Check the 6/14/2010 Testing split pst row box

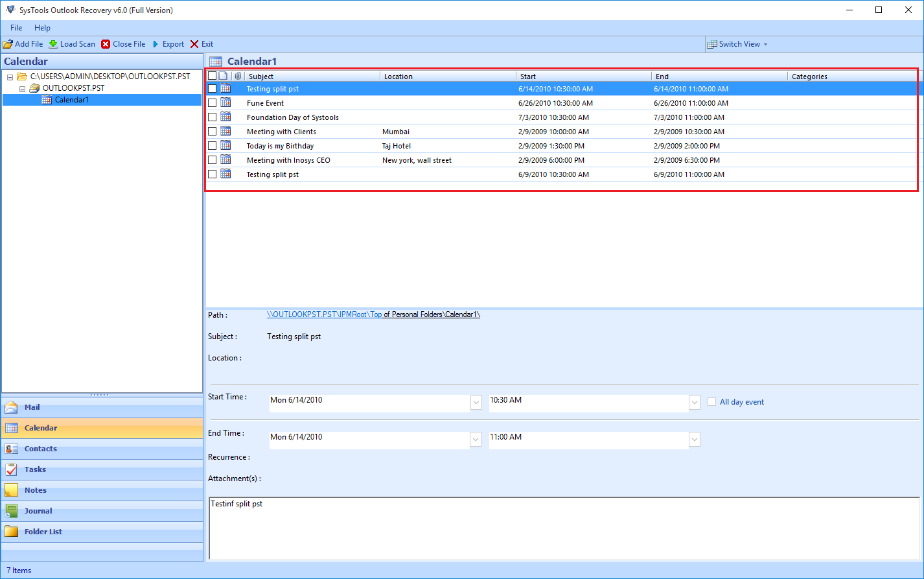[212, 88]
